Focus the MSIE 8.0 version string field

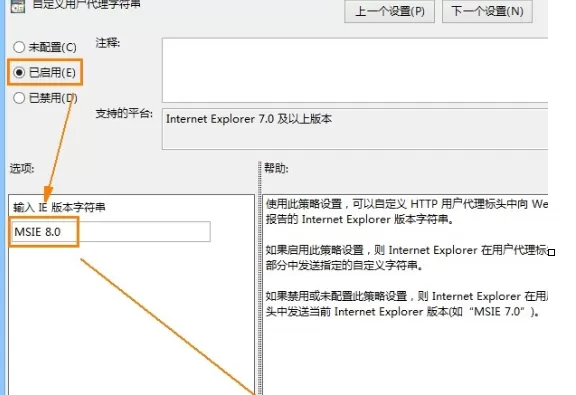tap(111, 231)
